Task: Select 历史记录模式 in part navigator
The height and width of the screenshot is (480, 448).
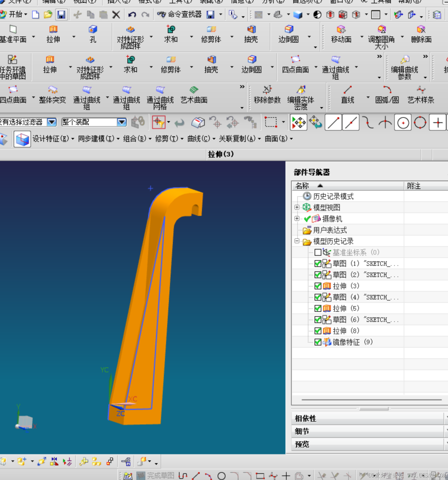Action: [333, 196]
